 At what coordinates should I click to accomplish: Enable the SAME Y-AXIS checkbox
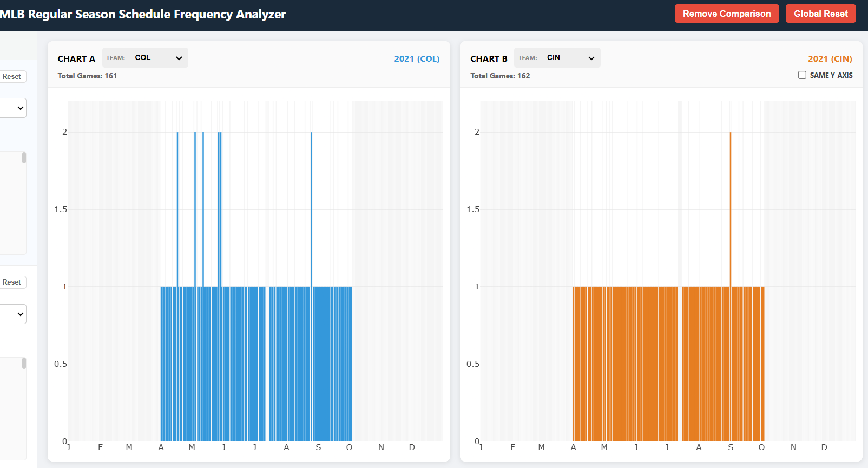pos(802,75)
